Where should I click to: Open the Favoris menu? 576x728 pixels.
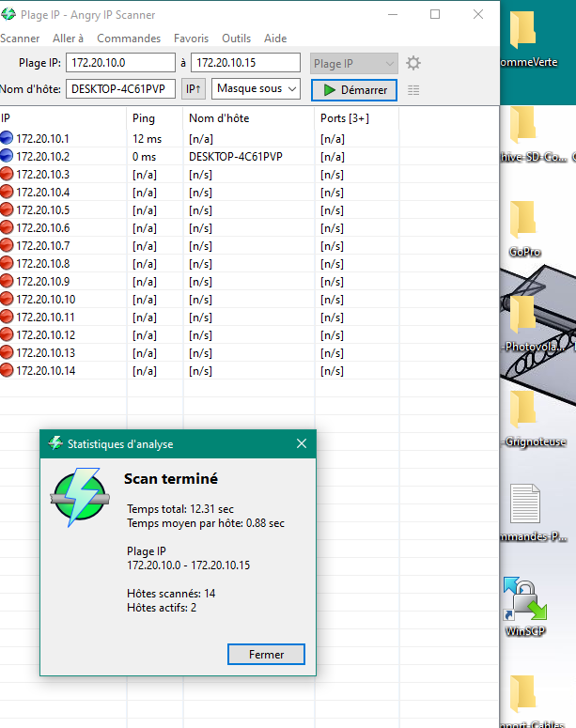191,39
